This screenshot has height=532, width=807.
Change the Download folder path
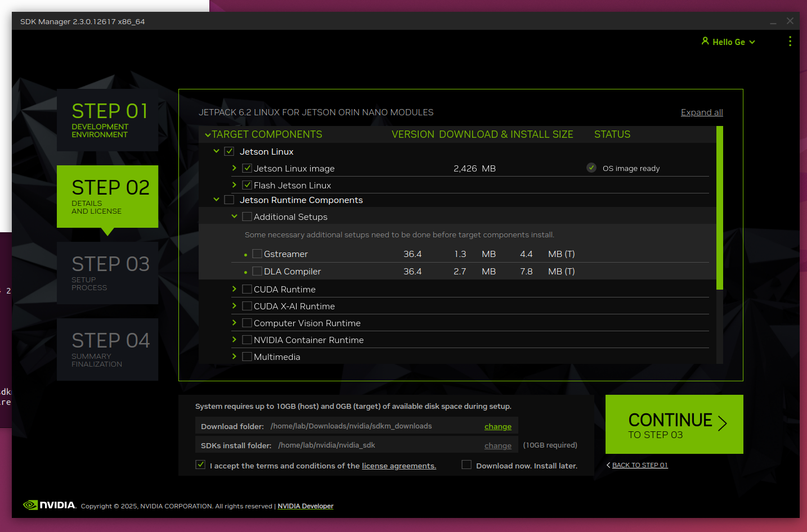tap(498, 426)
